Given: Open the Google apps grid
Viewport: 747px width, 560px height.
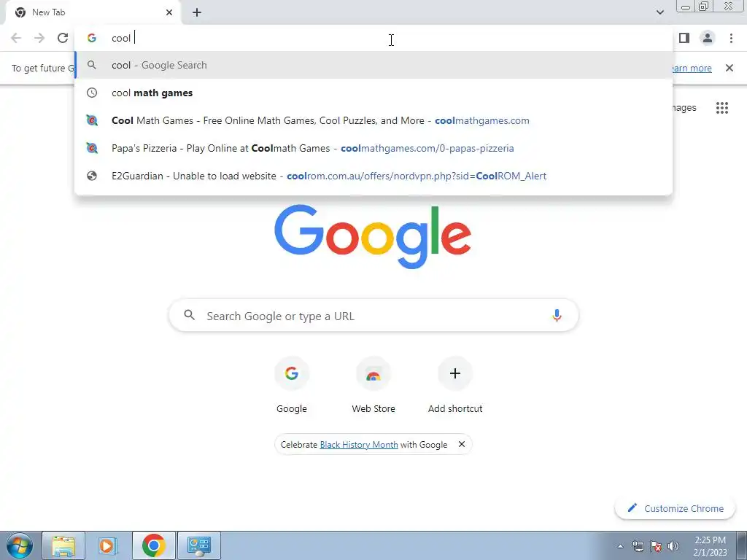Looking at the screenshot, I should pos(721,108).
